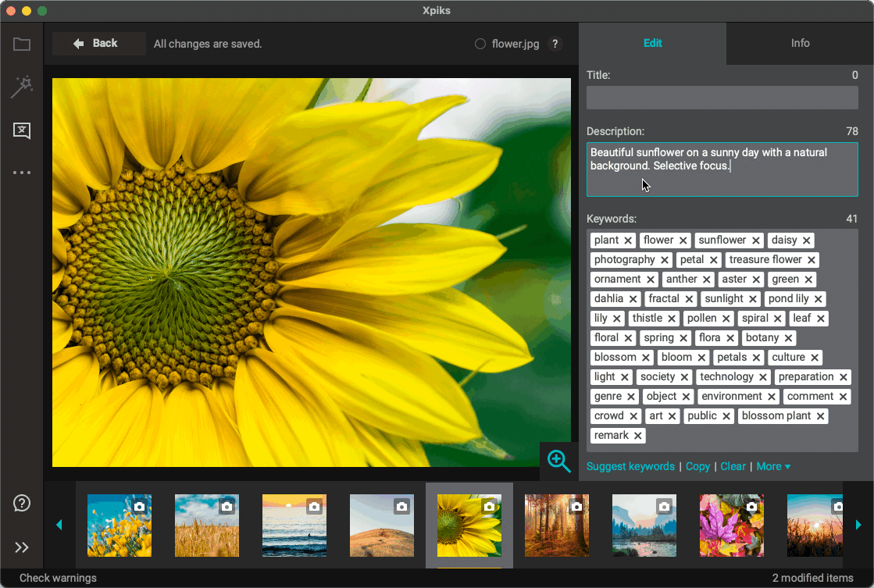
Task: Click the Back button
Action: click(98, 44)
